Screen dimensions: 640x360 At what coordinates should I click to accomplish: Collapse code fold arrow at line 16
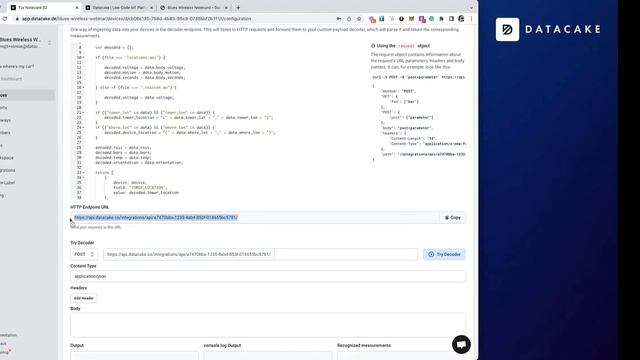point(84,88)
